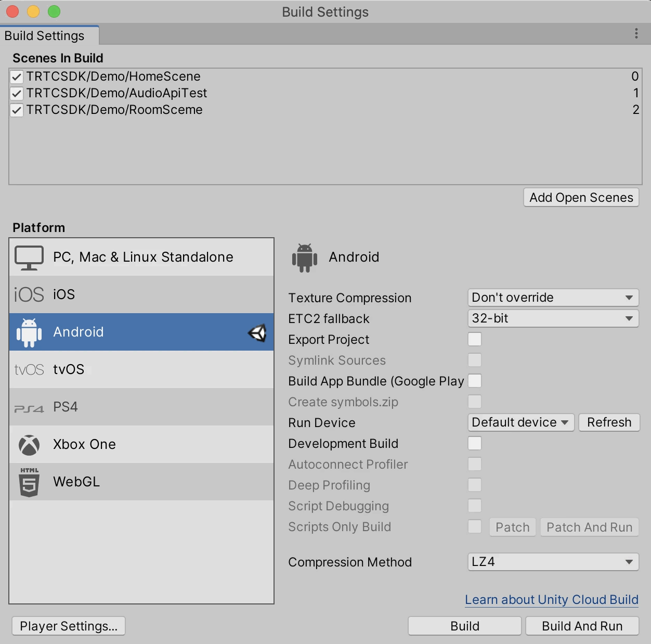Click the Compression Method label
The image size is (651, 644).
click(350, 562)
